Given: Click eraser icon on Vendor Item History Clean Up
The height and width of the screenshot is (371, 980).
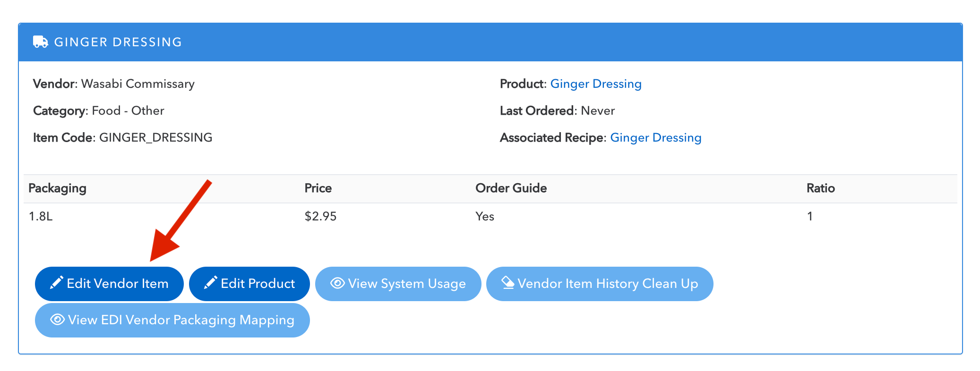Looking at the screenshot, I should (508, 283).
